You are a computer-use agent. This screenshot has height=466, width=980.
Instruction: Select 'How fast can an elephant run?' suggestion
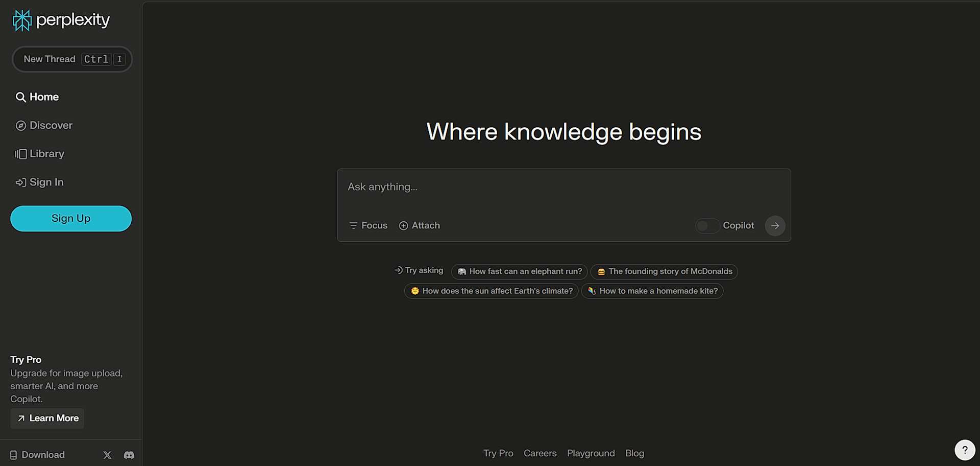click(519, 272)
